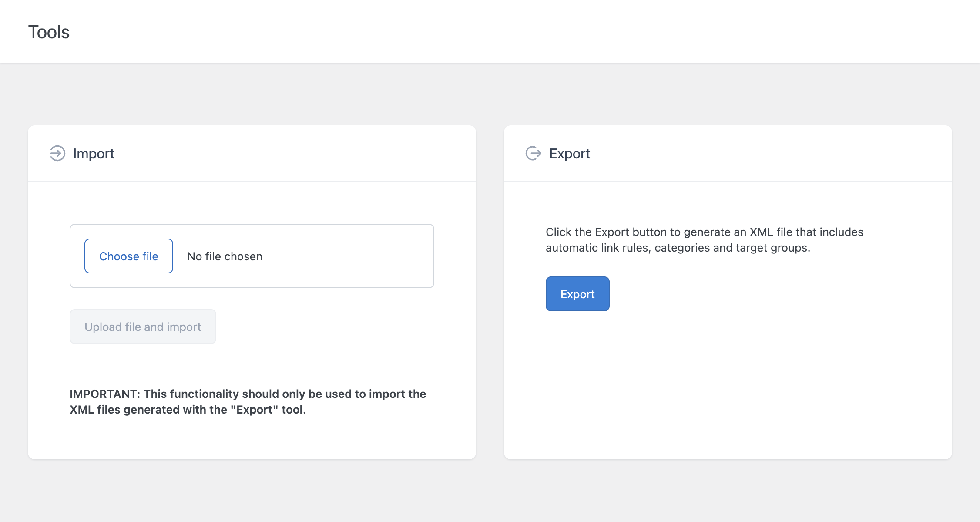Click the 'Click the Export button' description paragraph
This screenshot has height=522, width=980.
pos(705,240)
